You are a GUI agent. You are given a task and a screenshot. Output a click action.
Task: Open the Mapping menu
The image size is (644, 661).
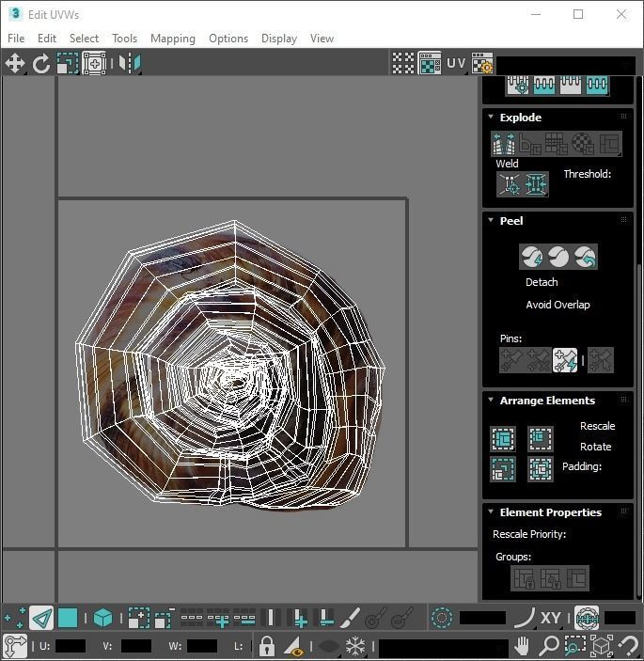pos(173,39)
